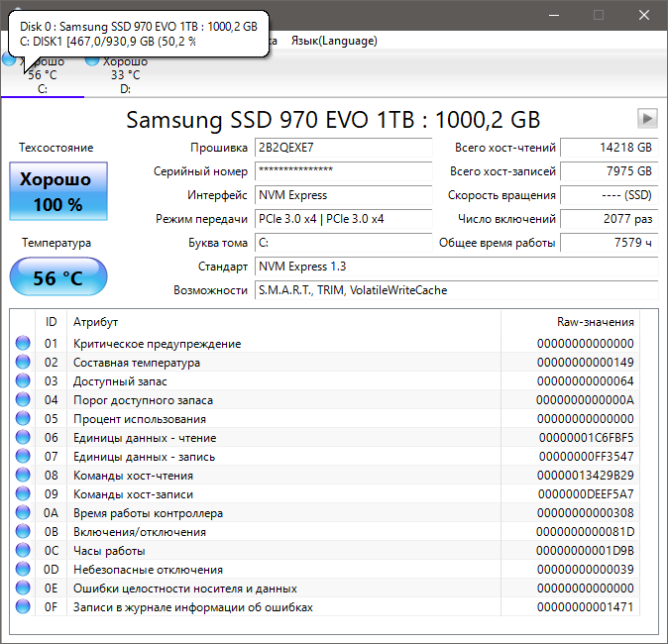Select the C: disk tab at 56 °C

click(43, 75)
